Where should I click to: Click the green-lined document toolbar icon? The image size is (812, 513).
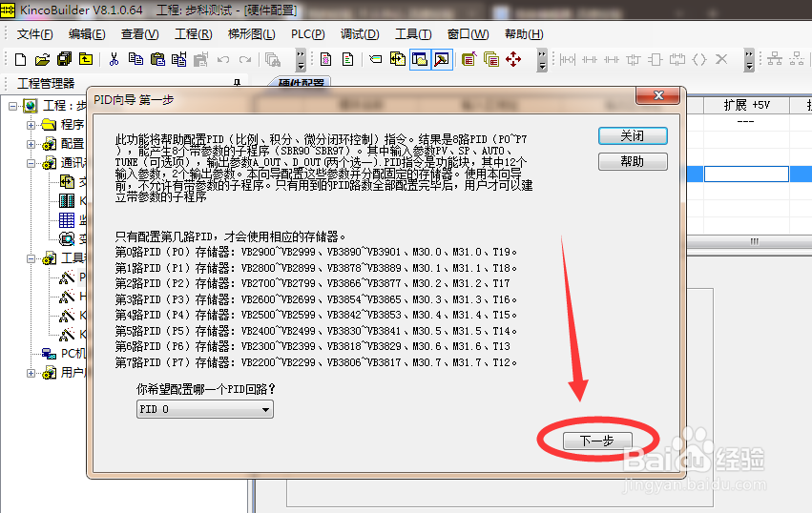(348, 59)
